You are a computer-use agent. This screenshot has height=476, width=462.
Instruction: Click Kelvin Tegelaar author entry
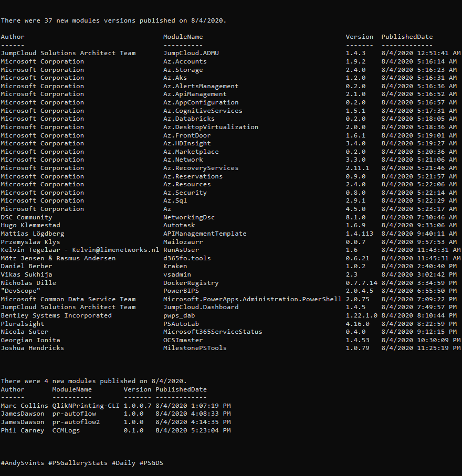(x=80, y=250)
